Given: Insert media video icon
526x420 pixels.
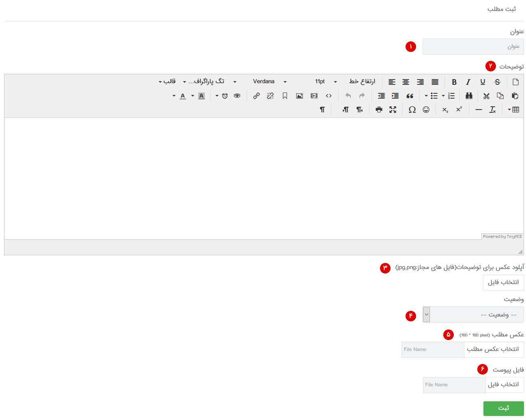Looking at the screenshot, I should coord(314,96).
